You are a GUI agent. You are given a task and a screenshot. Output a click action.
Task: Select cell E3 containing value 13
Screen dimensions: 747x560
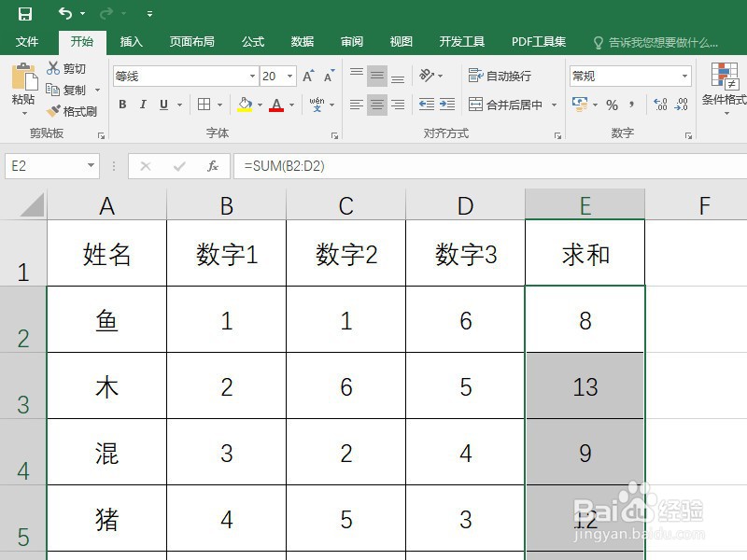click(585, 388)
